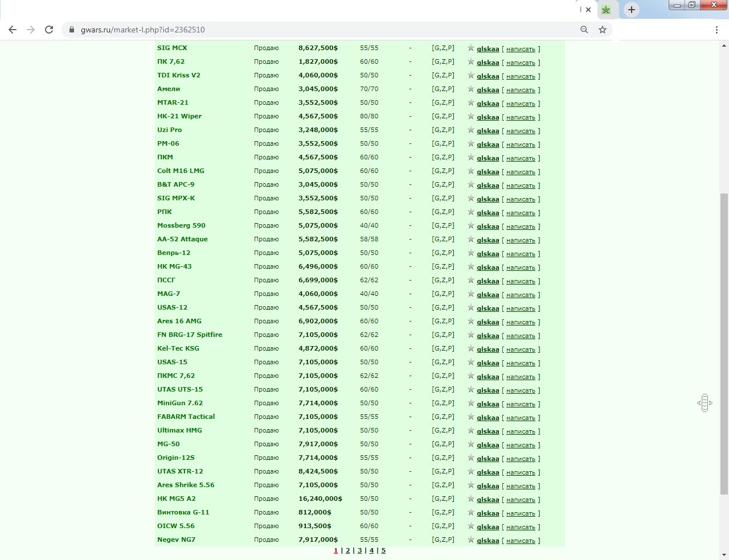Screen dimensions: 729x560
Task: Open seller glskaa profile in Origin-12S row
Action: [488, 459]
